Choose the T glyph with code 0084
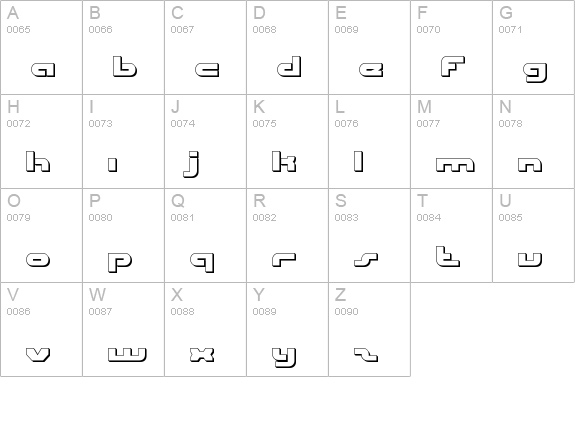Viewport: 575px width, 421px height. pos(448,256)
